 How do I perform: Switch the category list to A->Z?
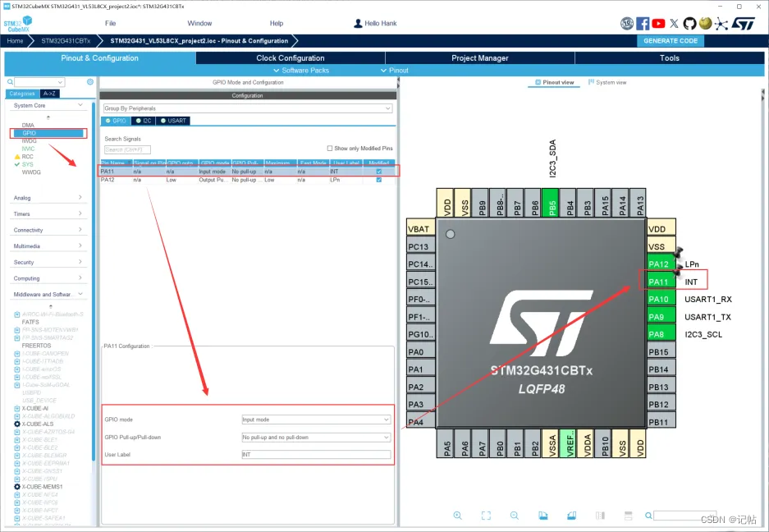pos(49,94)
